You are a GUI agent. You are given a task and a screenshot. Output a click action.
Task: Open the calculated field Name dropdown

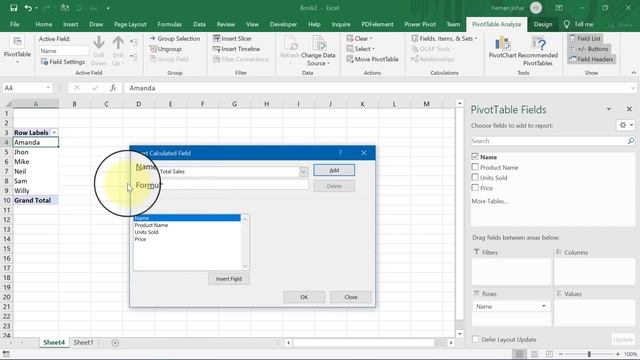pos(303,172)
